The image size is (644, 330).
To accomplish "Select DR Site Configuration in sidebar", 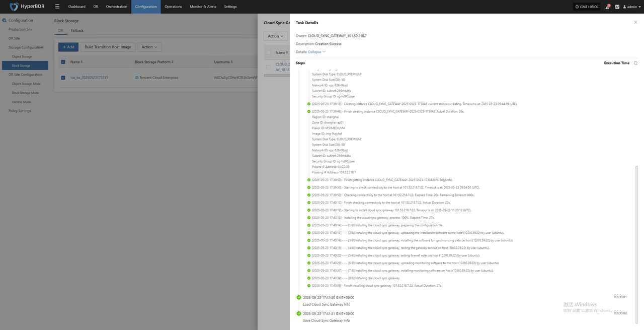I will click(25, 75).
